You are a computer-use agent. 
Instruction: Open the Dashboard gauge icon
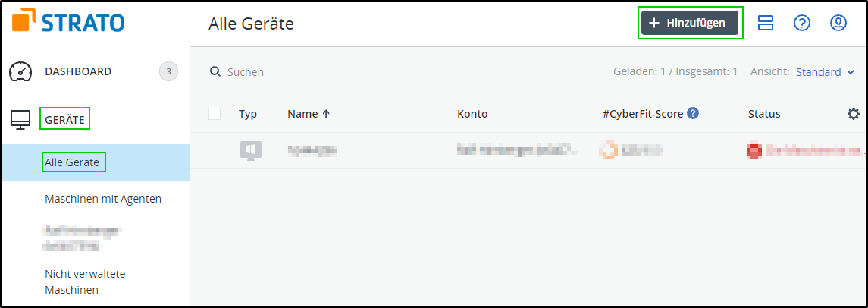[20, 71]
